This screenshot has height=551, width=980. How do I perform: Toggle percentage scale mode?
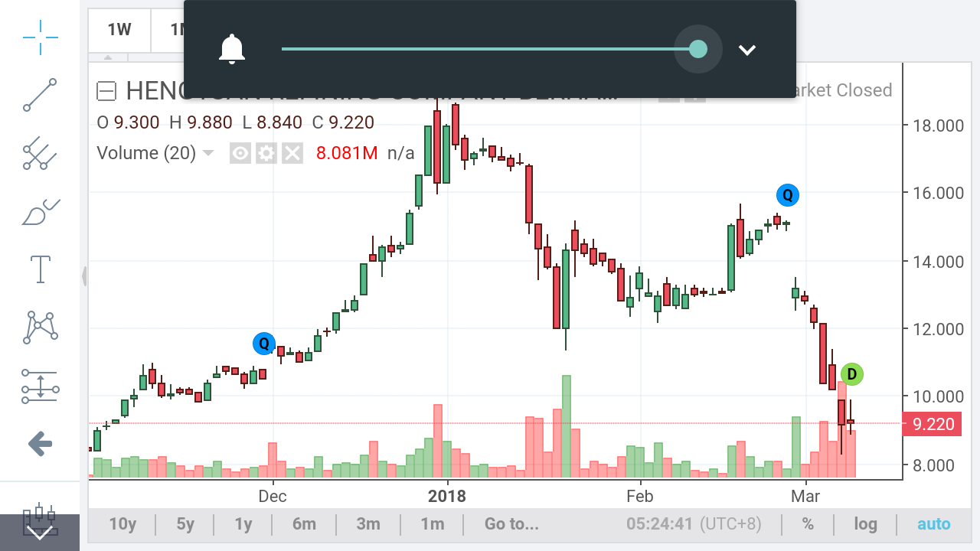pos(808,524)
